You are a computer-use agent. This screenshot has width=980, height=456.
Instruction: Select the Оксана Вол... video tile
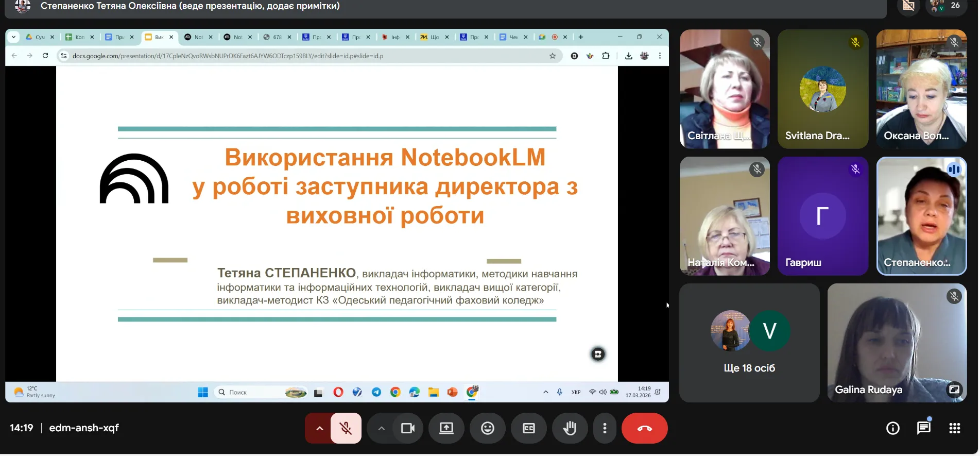(921, 89)
